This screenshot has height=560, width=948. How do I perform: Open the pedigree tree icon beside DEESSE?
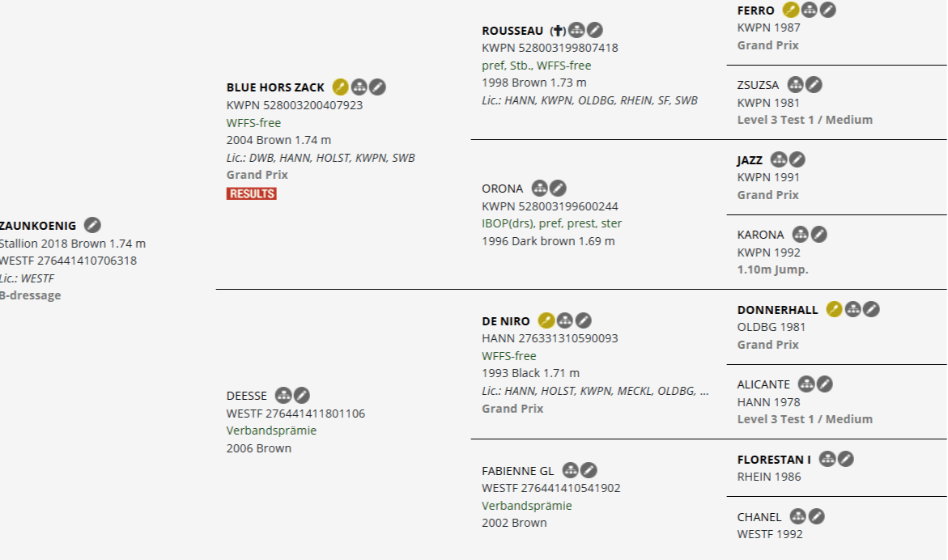283,395
